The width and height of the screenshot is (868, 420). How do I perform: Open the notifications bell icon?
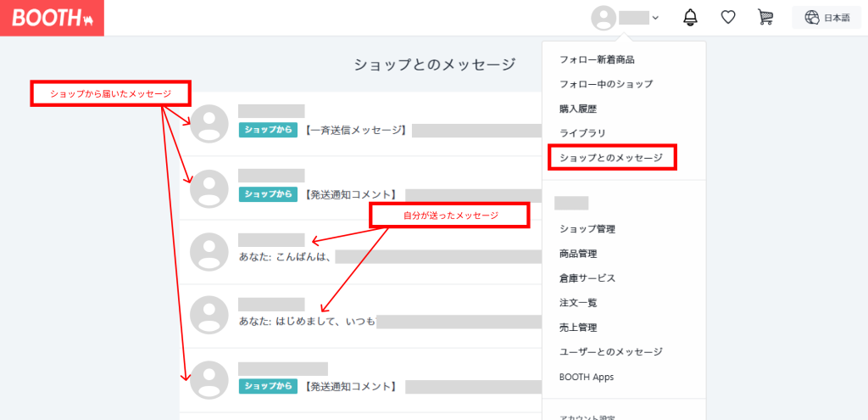(691, 18)
